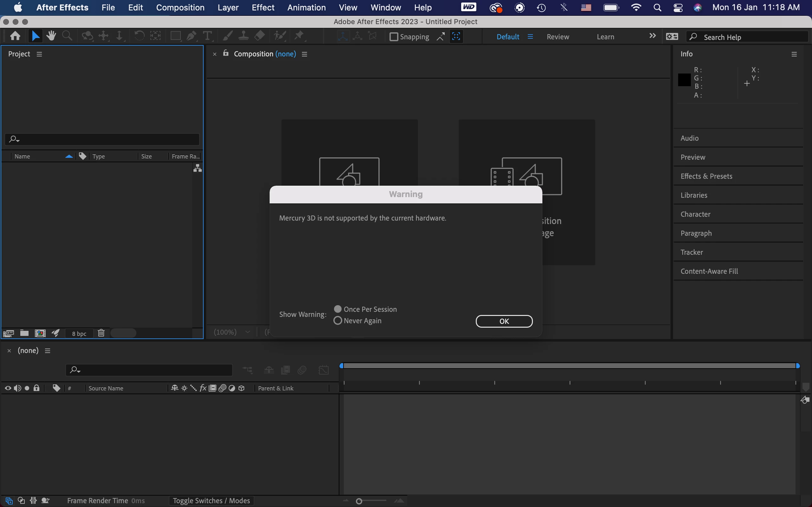Viewport: 812px width, 507px height.
Task: Enable the Snapping checkbox
Action: (x=394, y=36)
